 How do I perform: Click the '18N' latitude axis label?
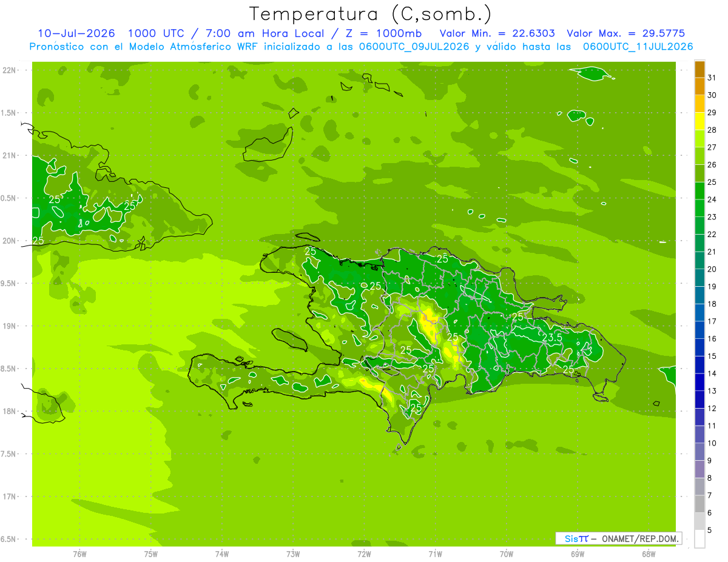click(x=10, y=411)
